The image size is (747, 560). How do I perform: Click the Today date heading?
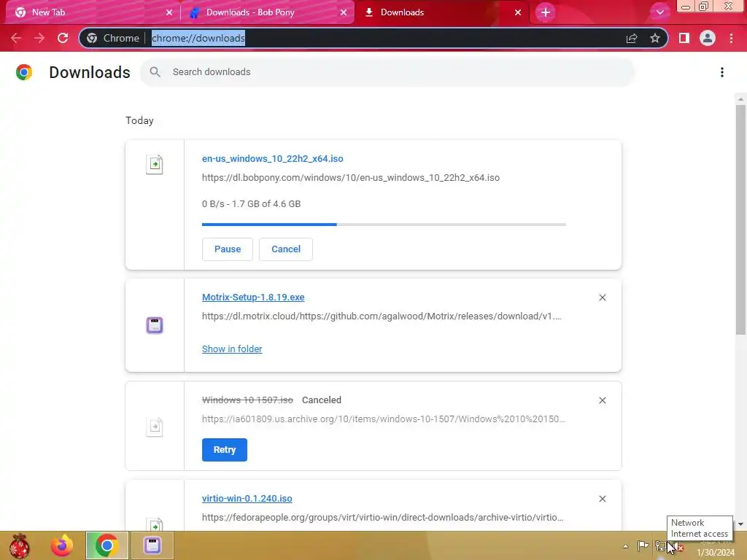tap(139, 120)
